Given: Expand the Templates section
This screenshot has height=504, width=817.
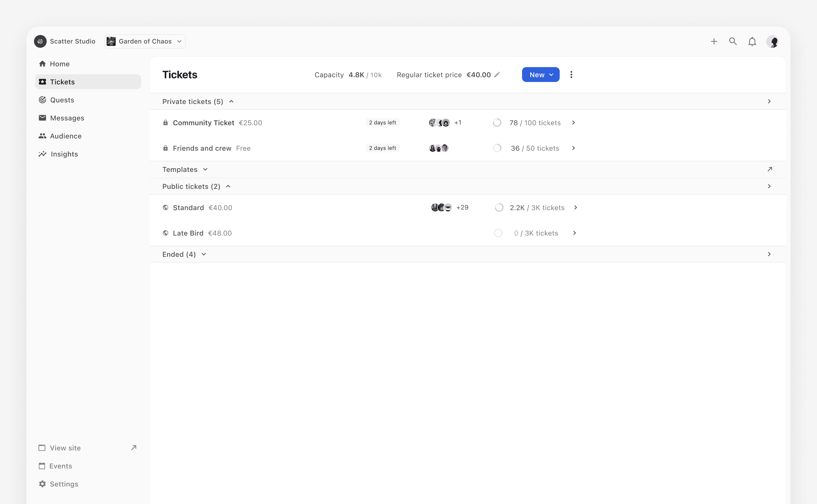Looking at the screenshot, I should [205, 169].
